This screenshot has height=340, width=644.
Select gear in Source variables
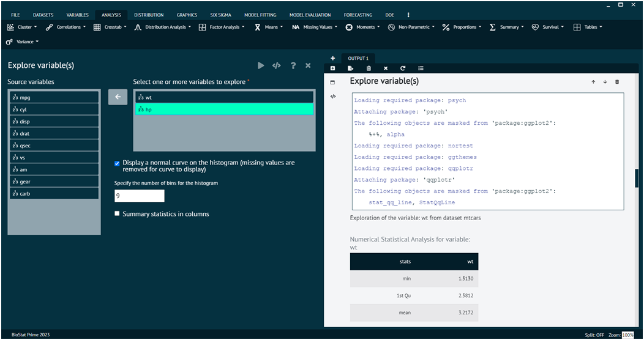click(54, 181)
